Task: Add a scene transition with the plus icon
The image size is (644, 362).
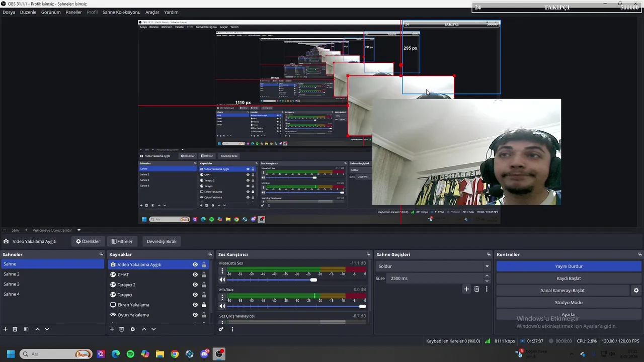Action: pyautogui.click(x=466, y=289)
